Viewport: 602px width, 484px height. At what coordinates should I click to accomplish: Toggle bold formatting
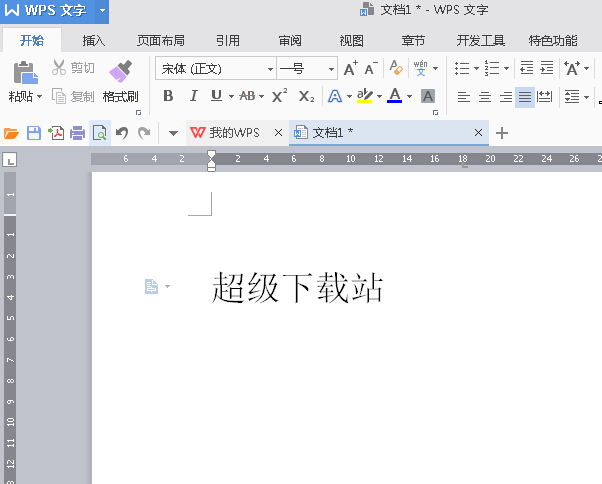[167, 96]
